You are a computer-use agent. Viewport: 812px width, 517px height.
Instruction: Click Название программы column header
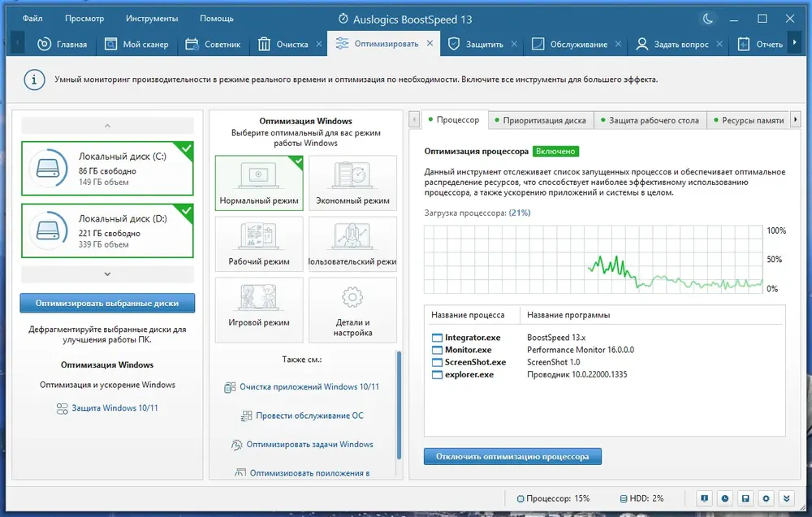click(x=568, y=315)
